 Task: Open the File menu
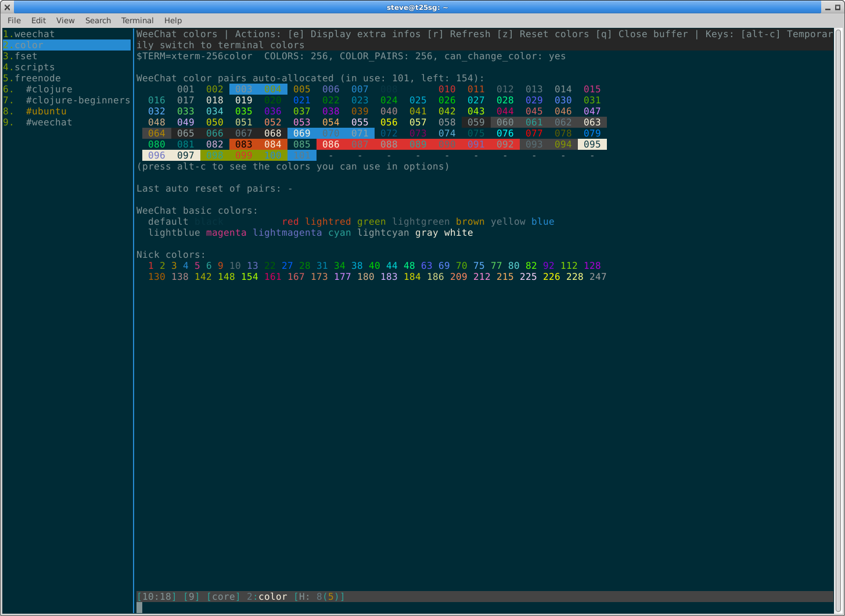point(14,20)
